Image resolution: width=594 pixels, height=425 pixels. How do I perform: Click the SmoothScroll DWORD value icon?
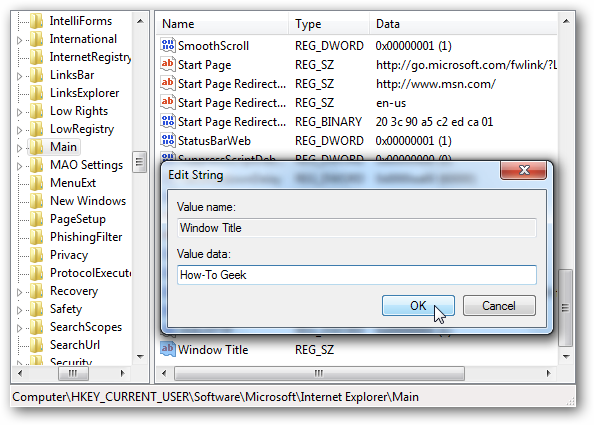click(167, 45)
